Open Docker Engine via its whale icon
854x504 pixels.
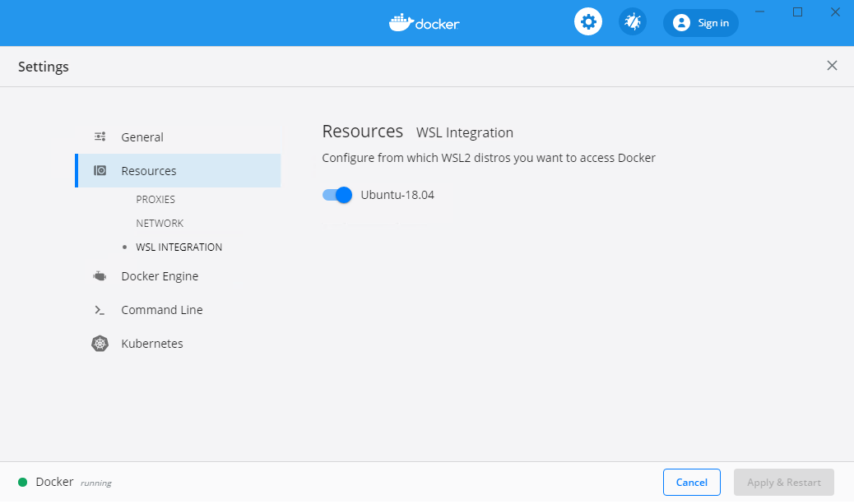click(100, 275)
